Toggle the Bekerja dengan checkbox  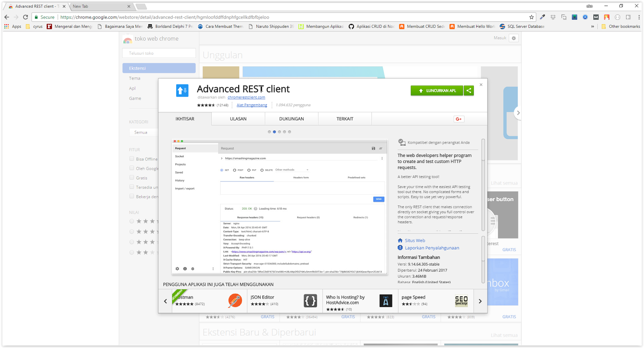pos(132,196)
